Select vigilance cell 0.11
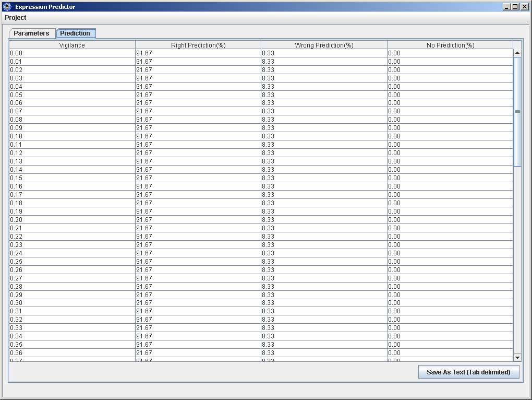The image size is (532, 400). pos(72,145)
